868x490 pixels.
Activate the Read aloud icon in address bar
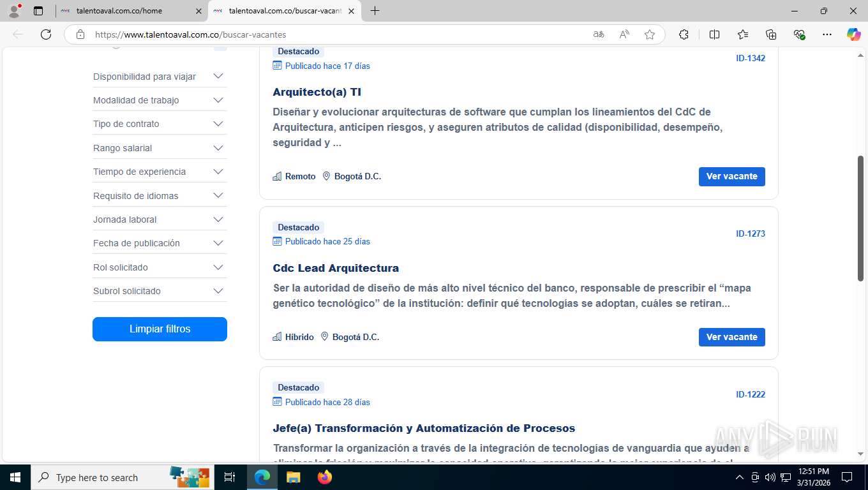(x=624, y=34)
